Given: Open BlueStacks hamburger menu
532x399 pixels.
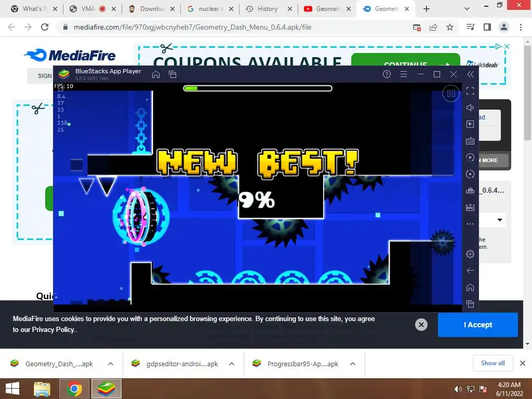Looking at the screenshot, I should 403,74.
